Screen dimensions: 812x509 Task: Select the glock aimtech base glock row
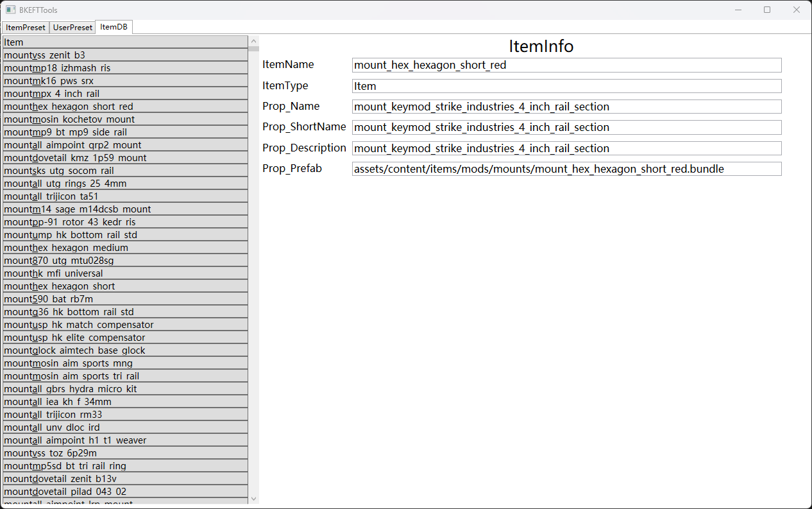pos(125,350)
